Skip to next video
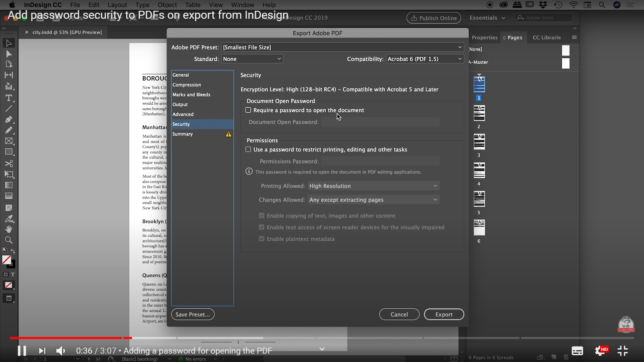Image resolution: width=644 pixels, height=362 pixels. 42,351
